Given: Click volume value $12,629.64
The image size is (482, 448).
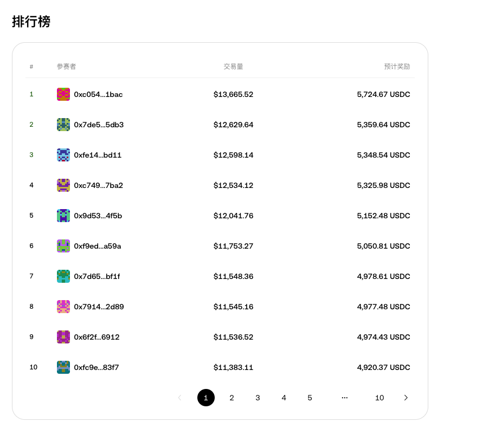Looking at the screenshot, I should 233,125.
